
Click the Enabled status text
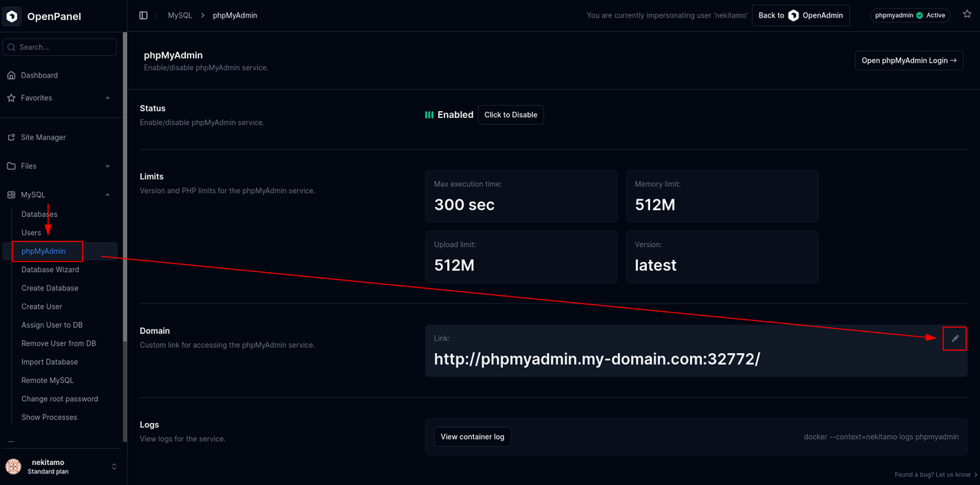pos(456,115)
